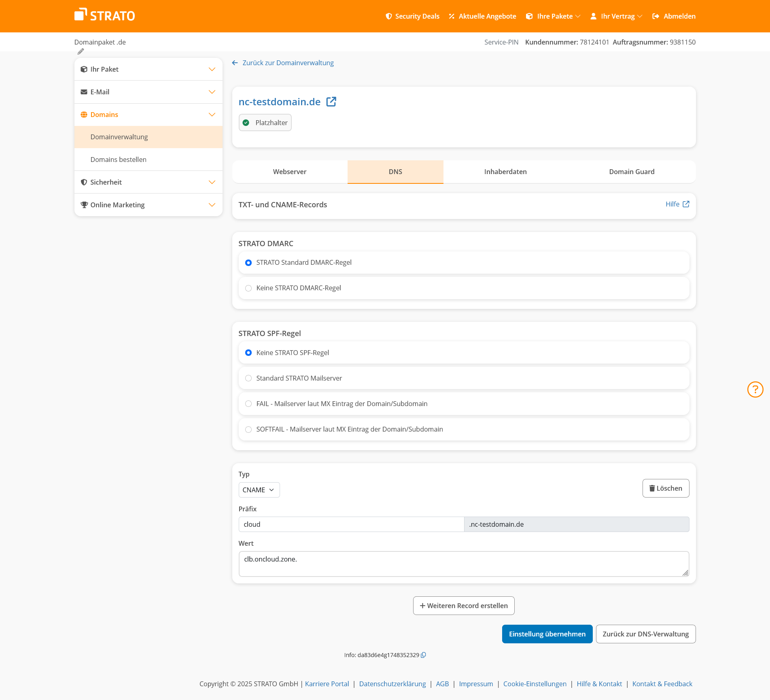Copy the info ID with the copy icon
Viewport: 770px width, 700px height.
coord(423,655)
